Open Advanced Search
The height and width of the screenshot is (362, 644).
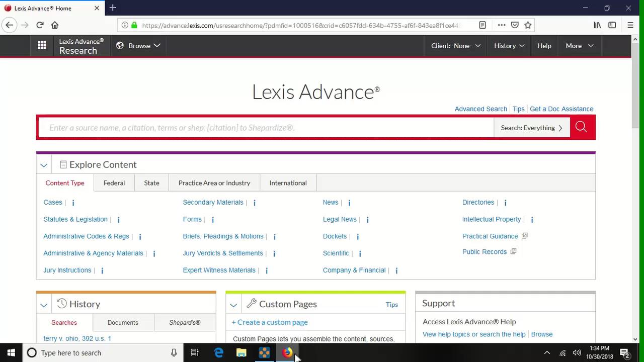click(x=480, y=109)
